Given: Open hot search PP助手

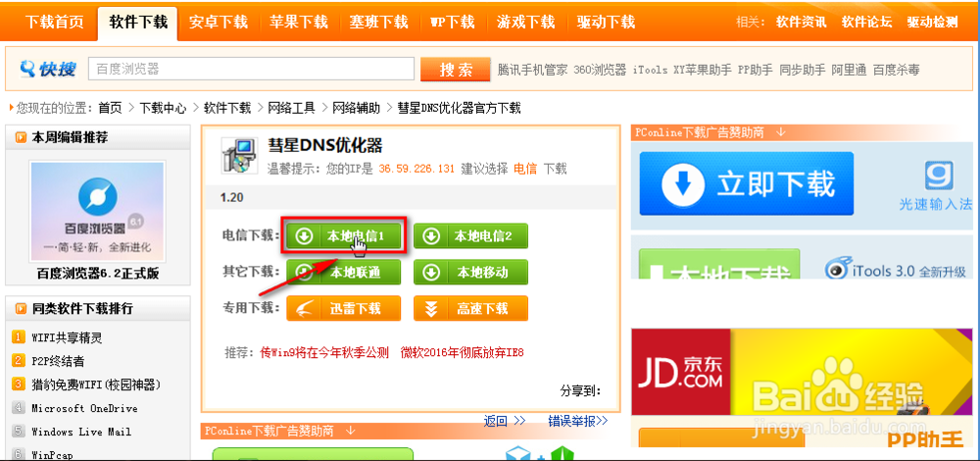Looking at the screenshot, I should [755, 70].
